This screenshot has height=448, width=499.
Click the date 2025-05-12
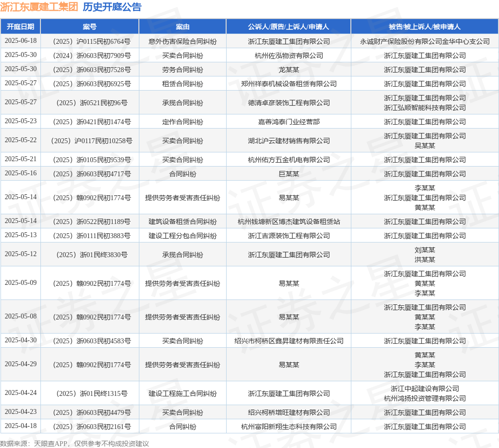tap(20, 254)
